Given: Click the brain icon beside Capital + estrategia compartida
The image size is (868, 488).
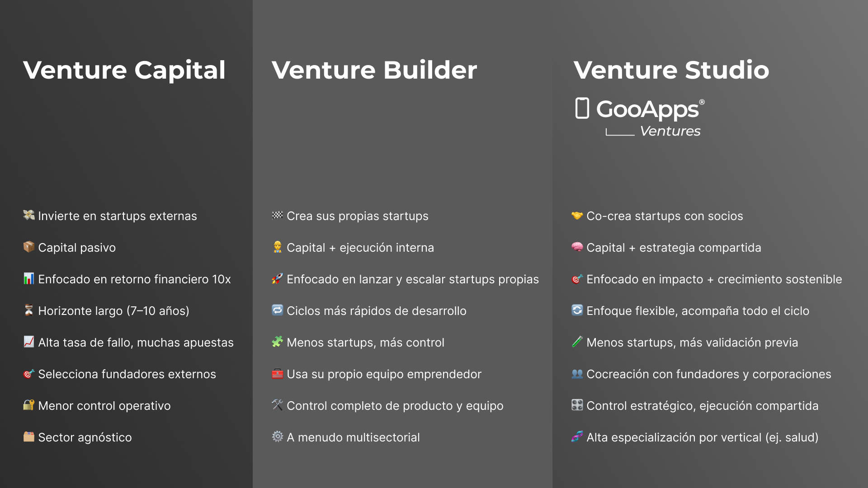Looking at the screenshot, I should [577, 247].
